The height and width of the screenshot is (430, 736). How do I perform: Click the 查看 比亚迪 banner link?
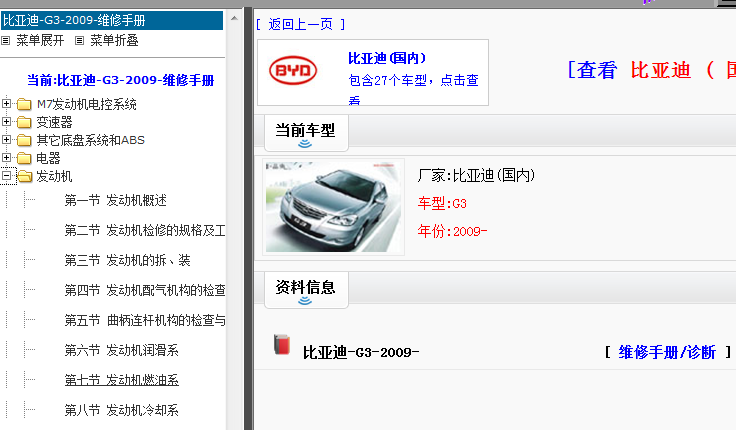(x=652, y=70)
